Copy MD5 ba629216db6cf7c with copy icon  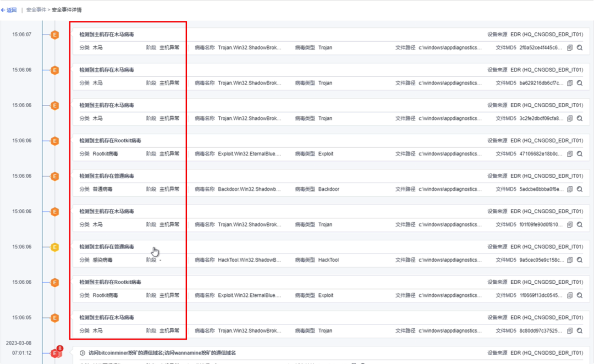coord(570,83)
